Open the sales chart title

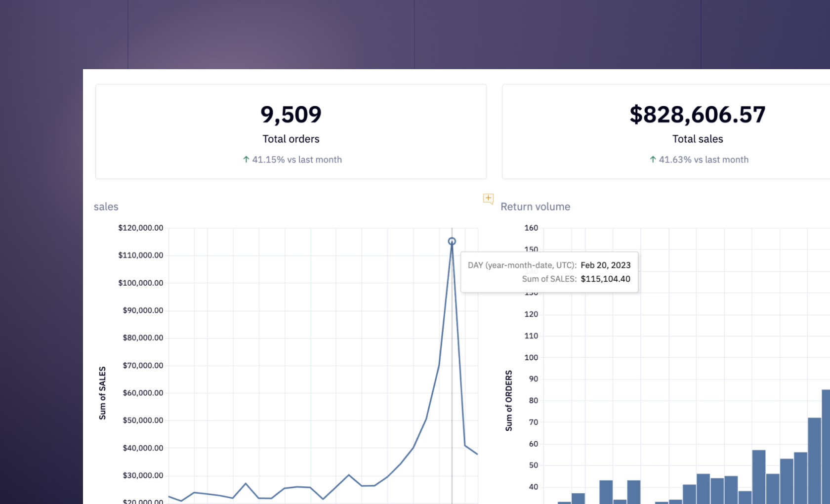105,207
